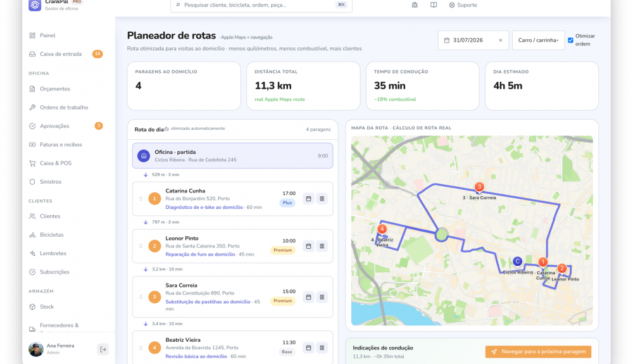The image size is (633, 364).
Task: Open Substituição de pastilhas ao domicílio link
Action: [x=208, y=302]
